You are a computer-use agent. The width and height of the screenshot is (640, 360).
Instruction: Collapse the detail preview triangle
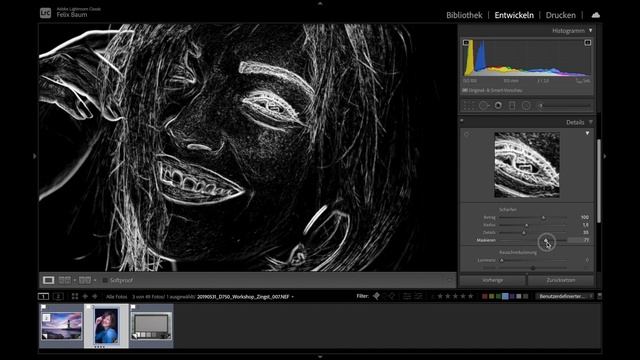587,133
